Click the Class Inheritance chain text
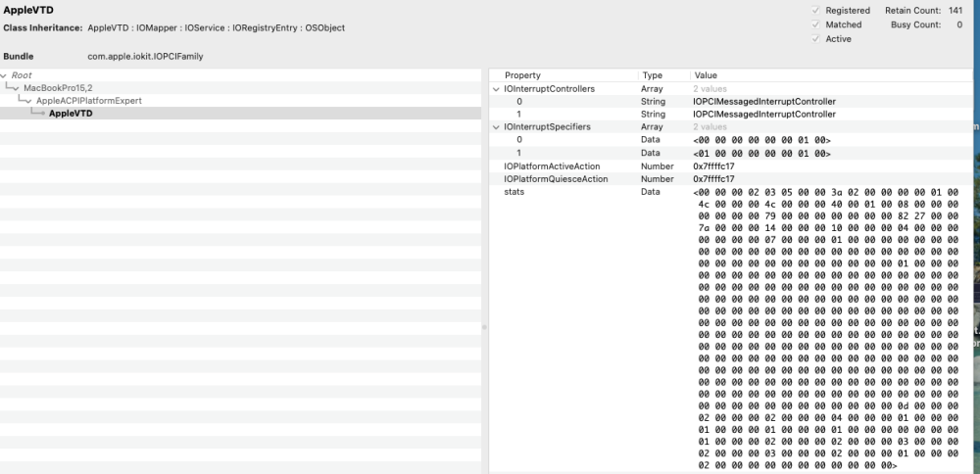The height and width of the screenshot is (474, 980). click(x=216, y=28)
